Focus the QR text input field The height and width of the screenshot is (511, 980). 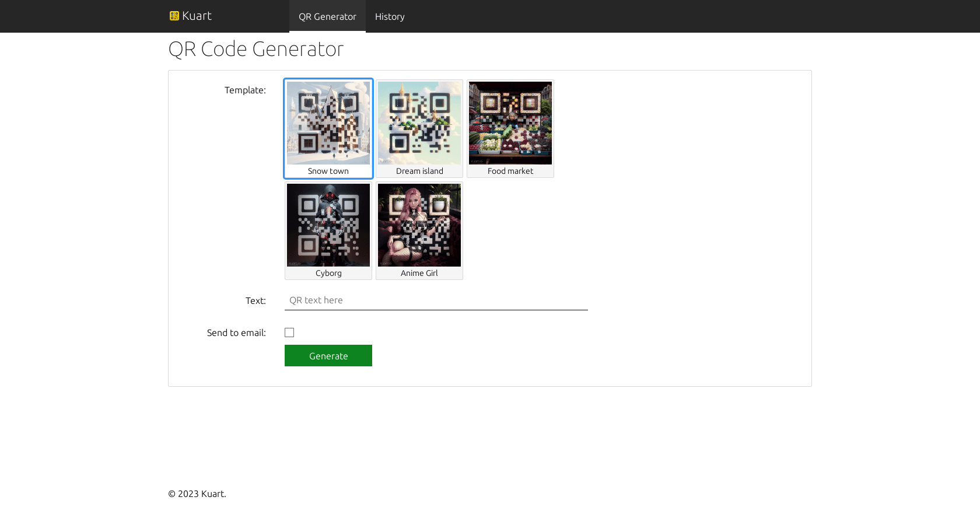[436, 300]
